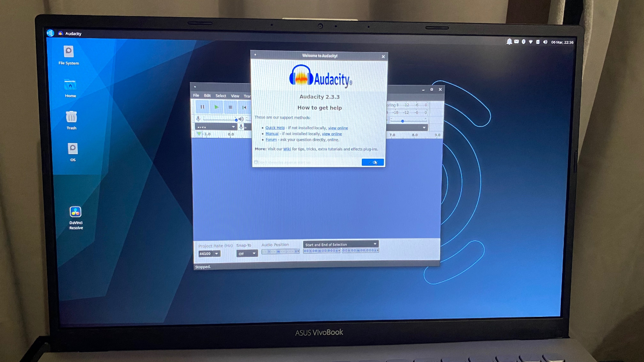The image size is (644, 362).
Task: Click the Audacity skip-to-start button
Action: (x=244, y=107)
